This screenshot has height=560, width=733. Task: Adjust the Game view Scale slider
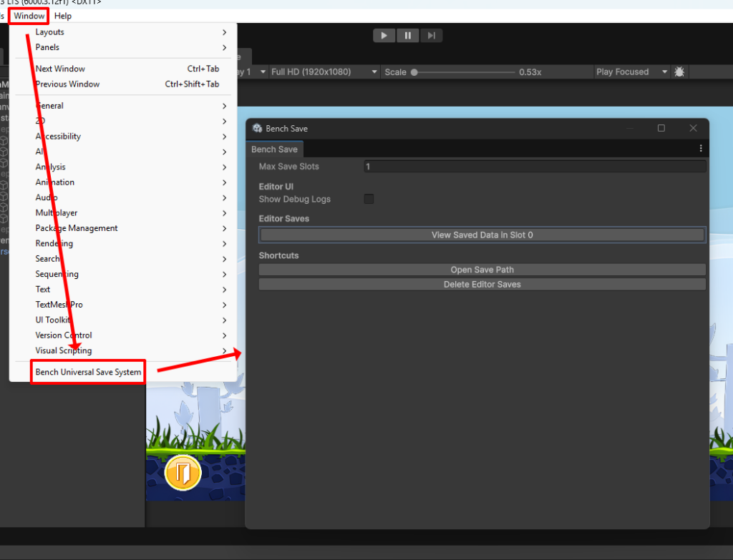pos(463,72)
